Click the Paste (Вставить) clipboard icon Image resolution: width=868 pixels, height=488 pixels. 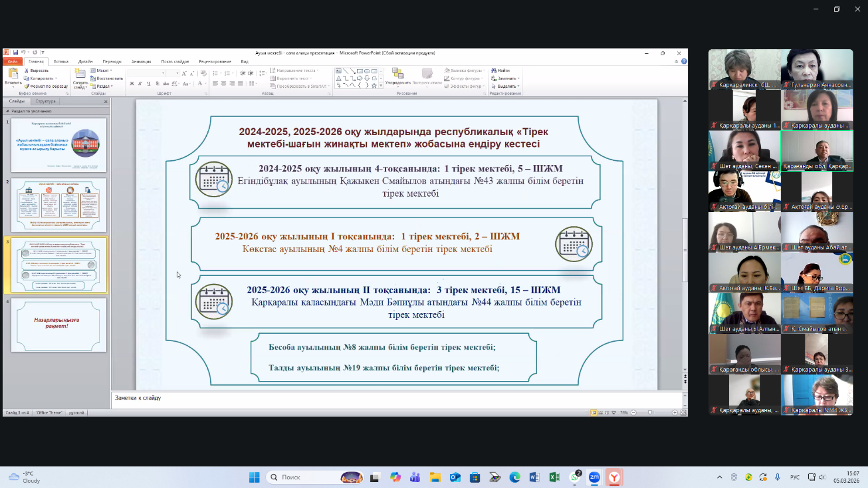click(13, 74)
